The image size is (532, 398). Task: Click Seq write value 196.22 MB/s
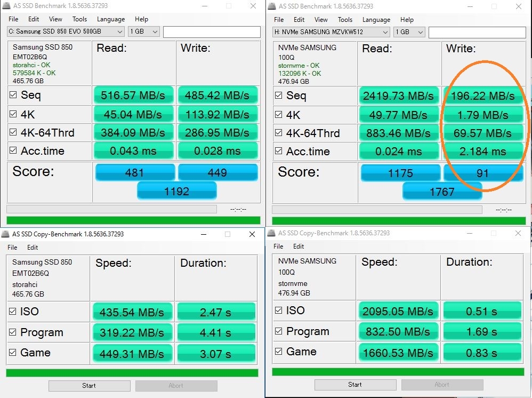tap(483, 95)
